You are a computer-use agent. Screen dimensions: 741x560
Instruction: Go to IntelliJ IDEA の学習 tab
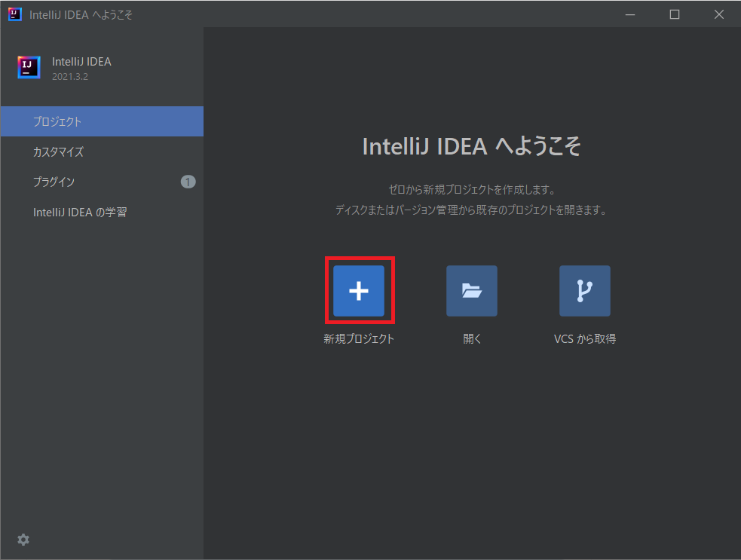click(x=102, y=213)
